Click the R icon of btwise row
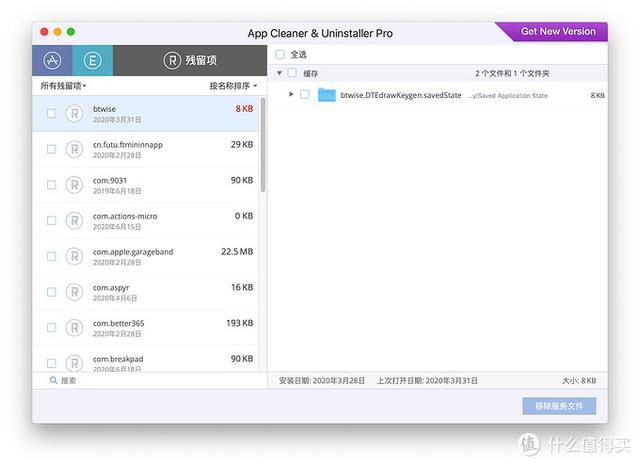This screenshot has height=466, width=640. (74, 113)
